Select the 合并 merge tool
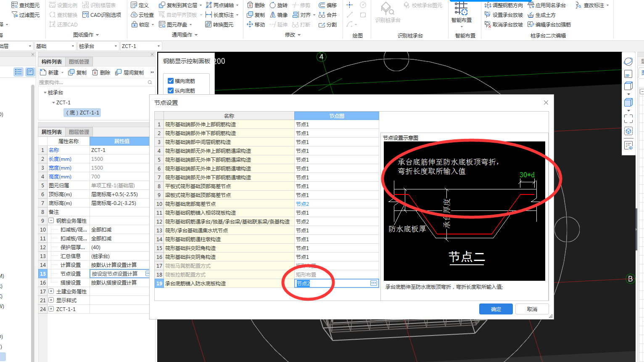 click(x=327, y=15)
